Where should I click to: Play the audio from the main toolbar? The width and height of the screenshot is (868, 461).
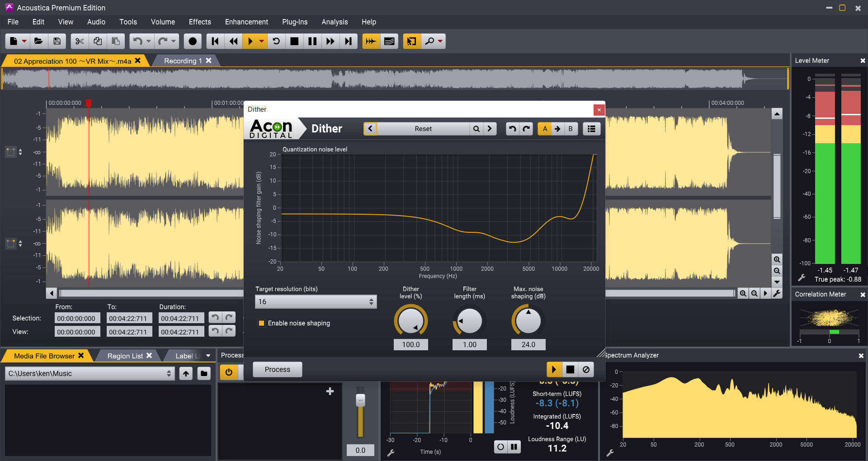coord(250,41)
